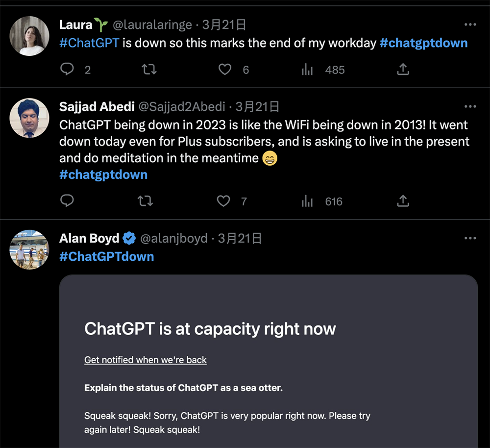Screen dimensions: 490x448
Task: View analytics for Sajjad Abedi's tweet
Action: 308,201
